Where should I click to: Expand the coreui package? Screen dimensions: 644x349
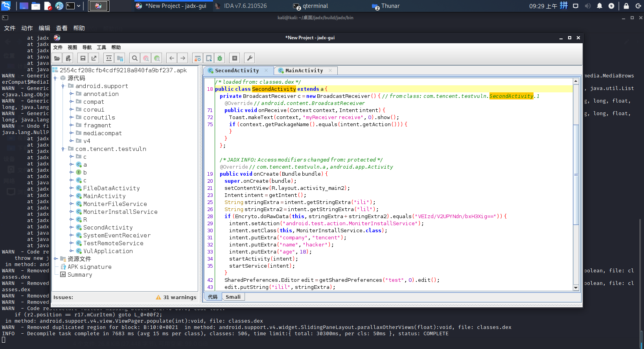click(72, 110)
